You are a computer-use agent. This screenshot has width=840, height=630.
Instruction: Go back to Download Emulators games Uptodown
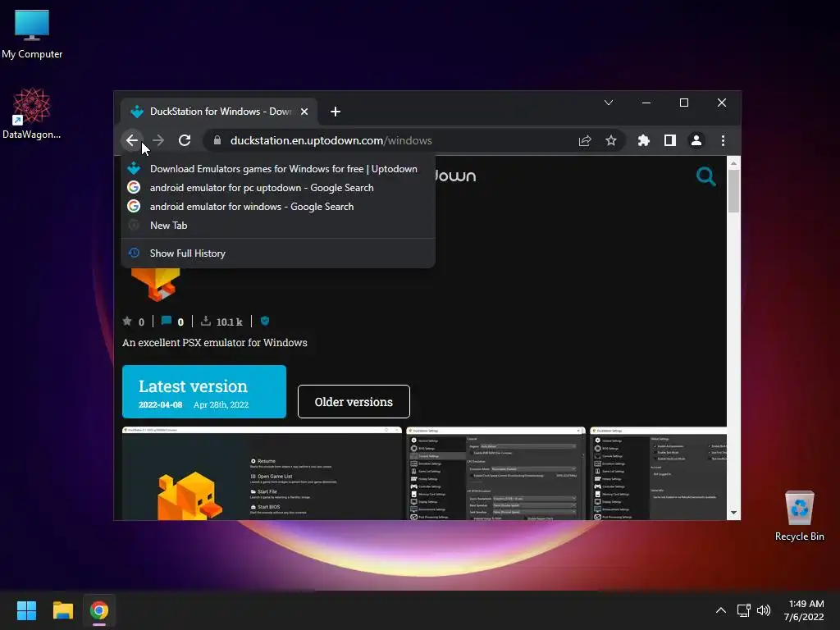[x=278, y=169]
